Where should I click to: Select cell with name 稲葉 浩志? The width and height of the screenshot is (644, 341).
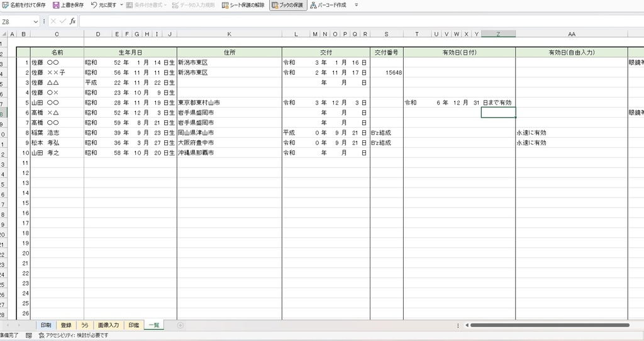(x=57, y=133)
